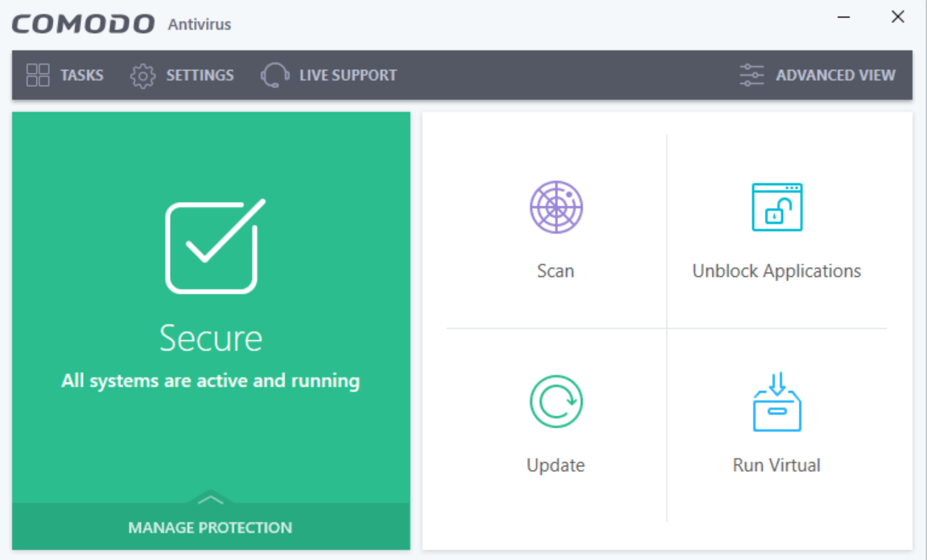Minimize the Comodo Antivirus window
Viewport: 927px width, 560px height.
843,16
